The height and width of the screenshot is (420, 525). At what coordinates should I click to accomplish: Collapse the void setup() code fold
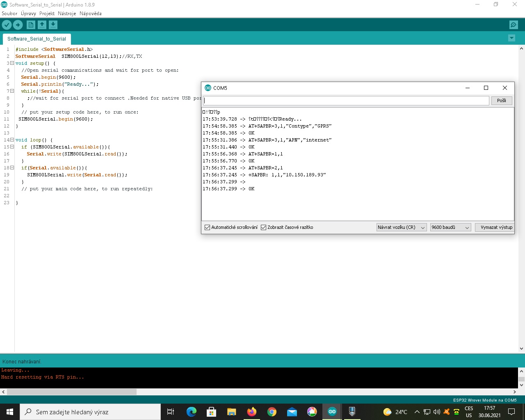(12, 63)
